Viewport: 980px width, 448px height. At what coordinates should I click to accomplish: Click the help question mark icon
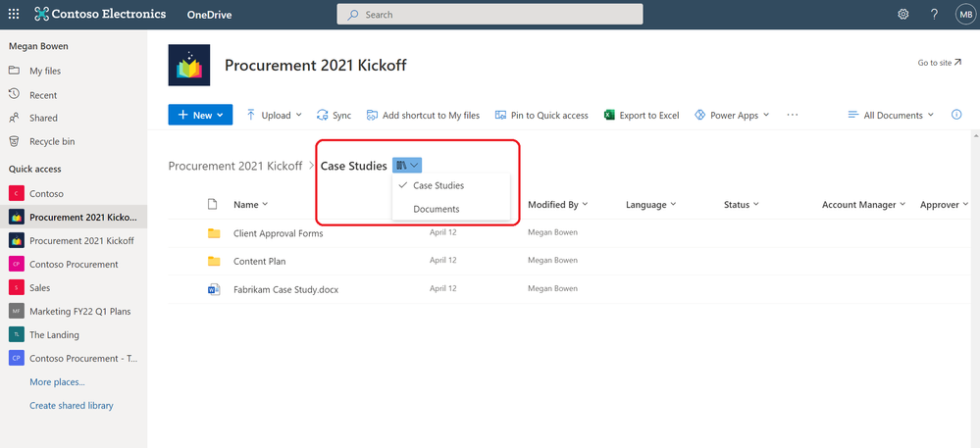pyautogui.click(x=934, y=14)
